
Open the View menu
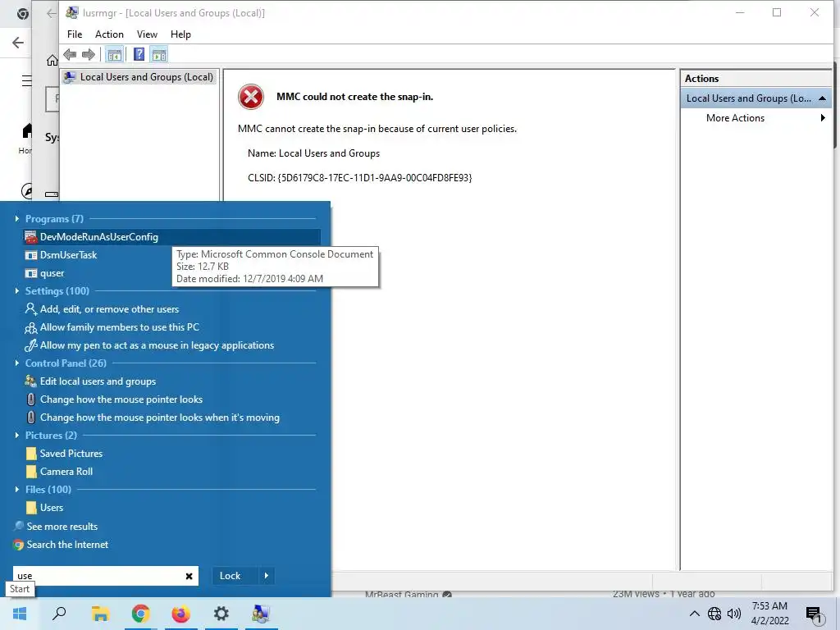[147, 34]
